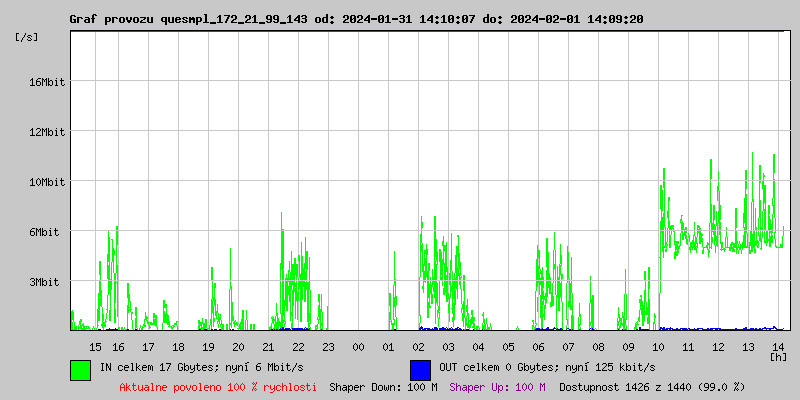Select the graph title 'Graf provozu' text
Viewport: 800px width, 400px height.
(x=112, y=19)
